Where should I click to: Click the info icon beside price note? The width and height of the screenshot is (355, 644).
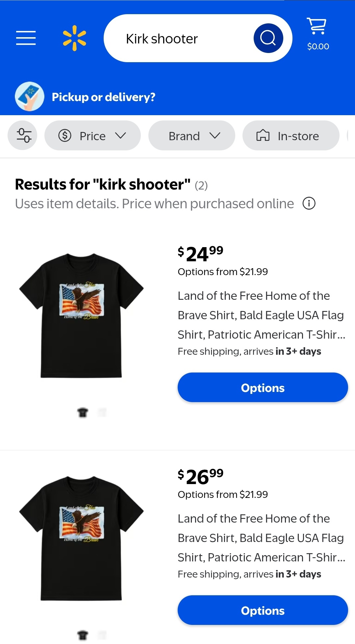pos(309,203)
